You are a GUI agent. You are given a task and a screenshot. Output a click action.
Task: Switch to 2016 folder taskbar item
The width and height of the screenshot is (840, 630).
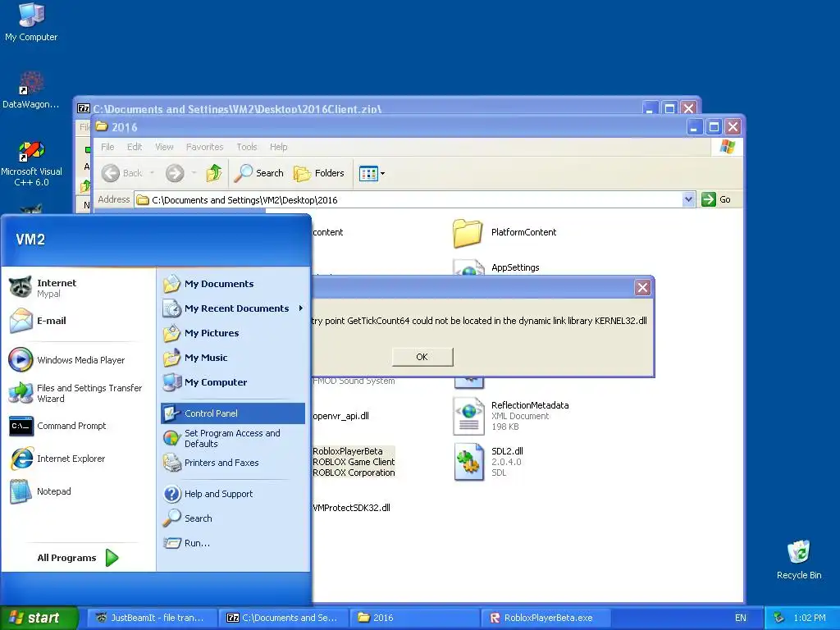[x=414, y=618]
